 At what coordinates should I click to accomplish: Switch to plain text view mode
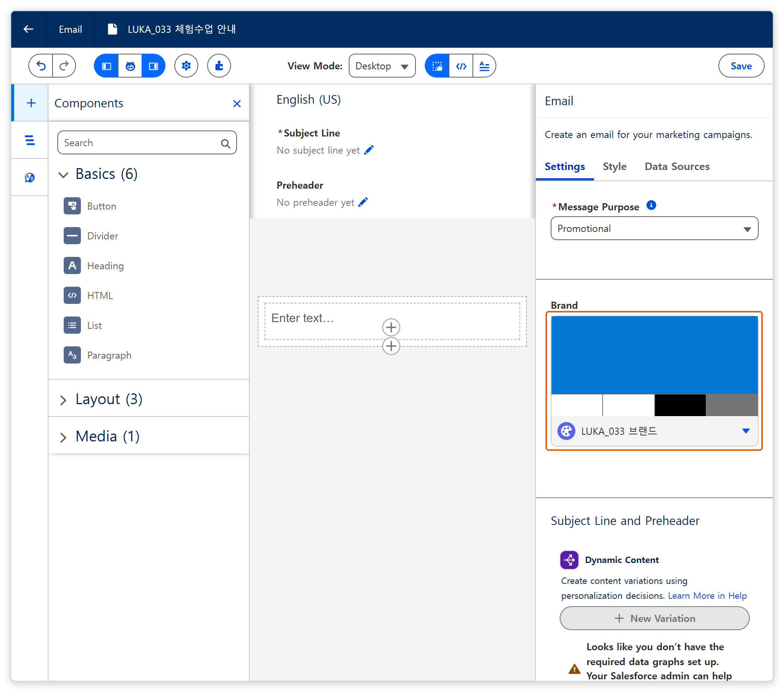[x=484, y=66]
